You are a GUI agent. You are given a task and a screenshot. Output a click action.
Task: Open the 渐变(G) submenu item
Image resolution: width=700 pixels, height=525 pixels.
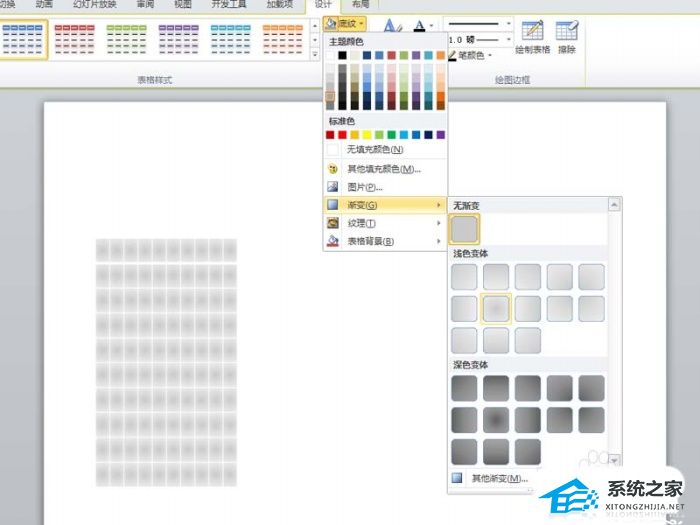click(x=385, y=205)
